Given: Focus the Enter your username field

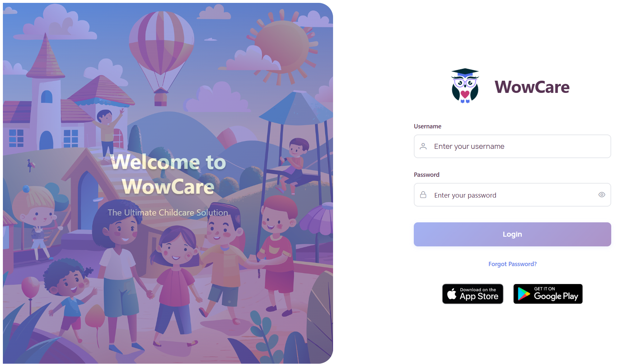Looking at the screenshot, I should pos(513,146).
